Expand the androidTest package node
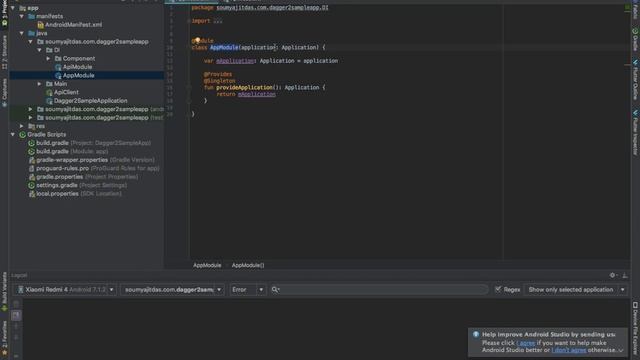640x360 pixels. coord(31,109)
